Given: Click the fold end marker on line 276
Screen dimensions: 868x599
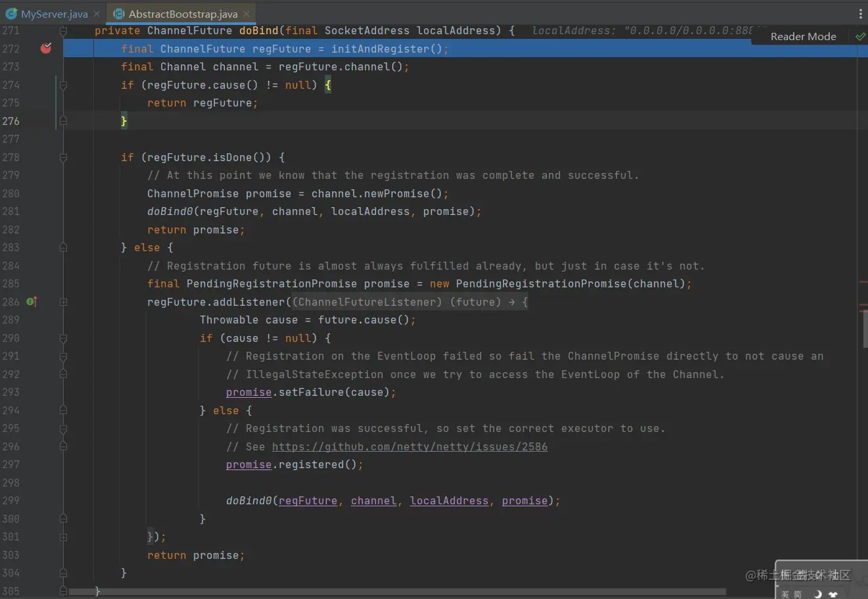Looking at the screenshot, I should click(63, 121).
